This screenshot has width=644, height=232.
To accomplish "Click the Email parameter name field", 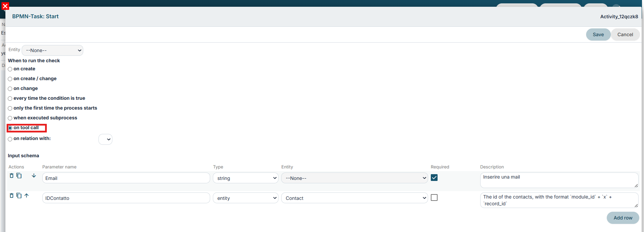I will [x=126, y=178].
